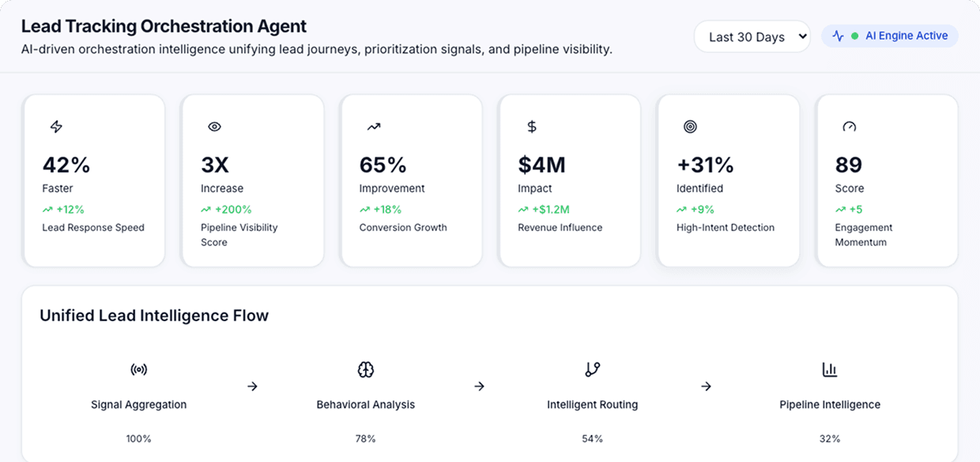
Task: Open the Last 30 Days dropdown
Action: [x=752, y=36]
